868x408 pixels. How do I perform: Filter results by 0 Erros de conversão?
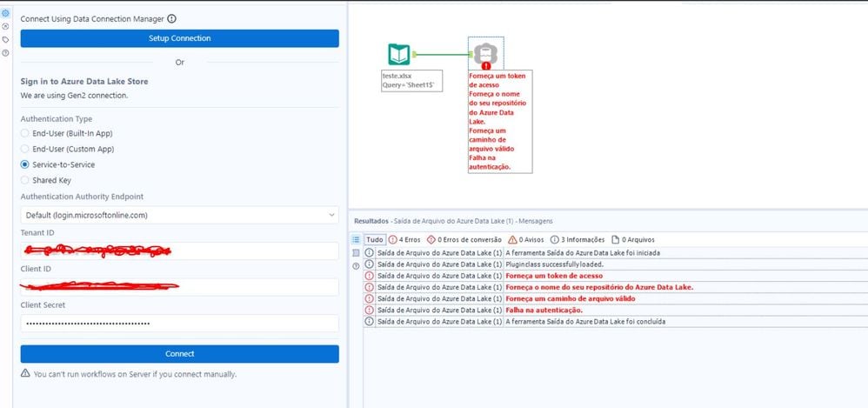[x=464, y=240]
